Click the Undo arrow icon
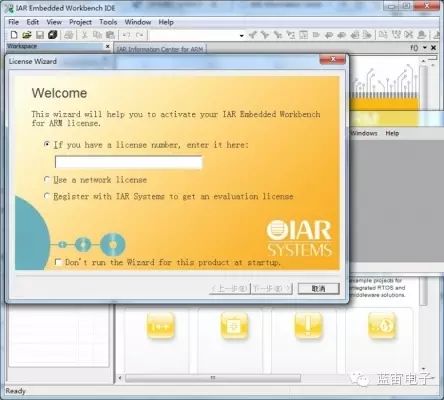The height and width of the screenshot is (400, 444). 126,35
